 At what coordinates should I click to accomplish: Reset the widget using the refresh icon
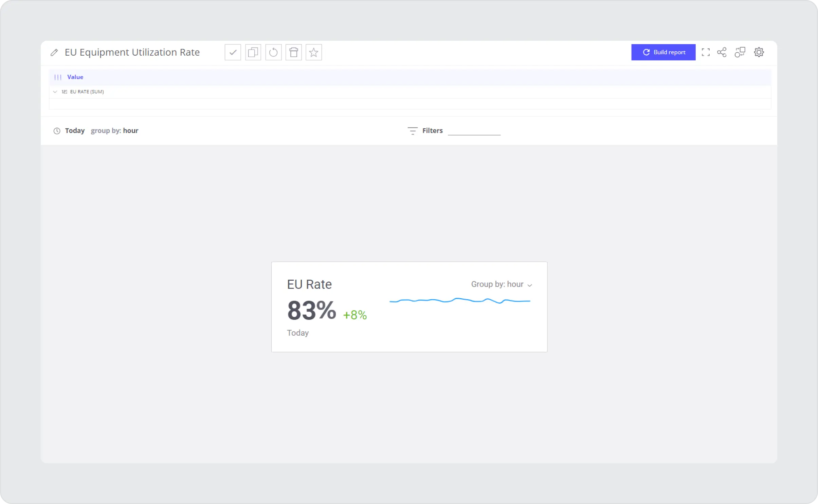pyautogui.click(x=273, y=52)
